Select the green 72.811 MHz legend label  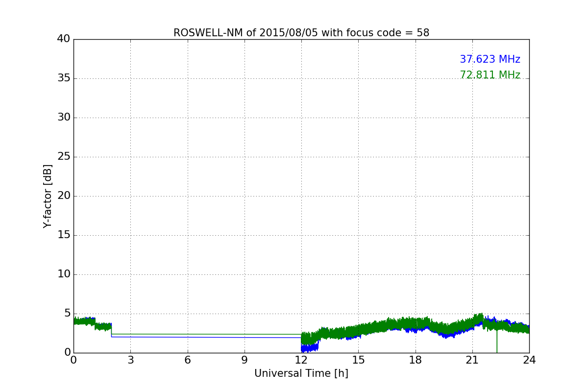point(490,75)
